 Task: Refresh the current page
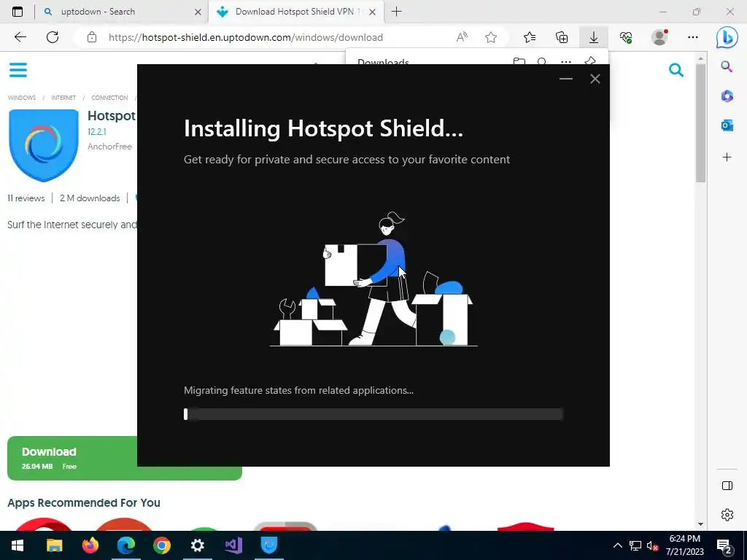[x=53, y=37]
